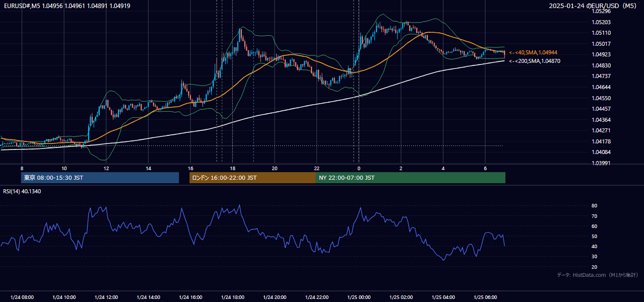Screen dimensions: 644x302
Task: Click price axis value 1.04178
Action: pyautogui.click(x=602, y=141)
